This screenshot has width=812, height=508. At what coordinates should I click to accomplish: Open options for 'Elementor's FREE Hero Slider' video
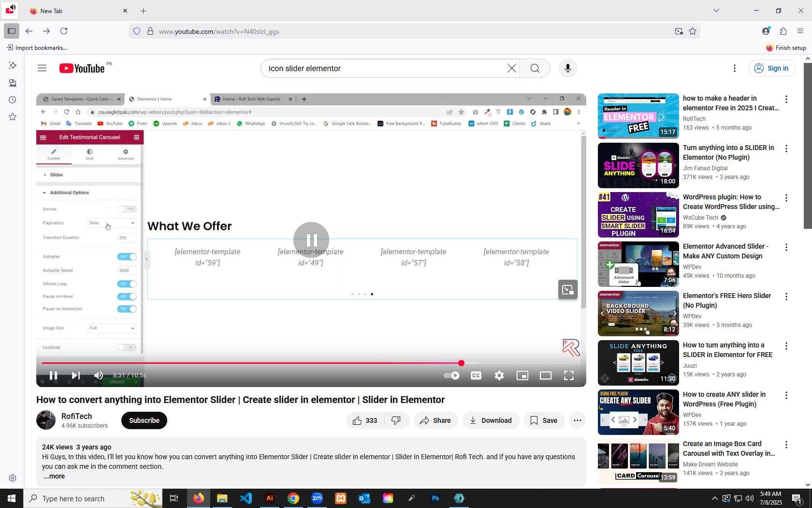pyautogui.click(x=786, y=297)
